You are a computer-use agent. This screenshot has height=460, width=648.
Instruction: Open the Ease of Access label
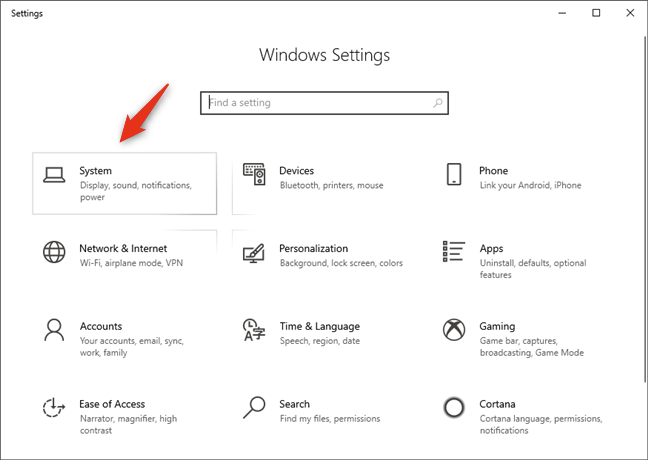[x=112, y=404]
